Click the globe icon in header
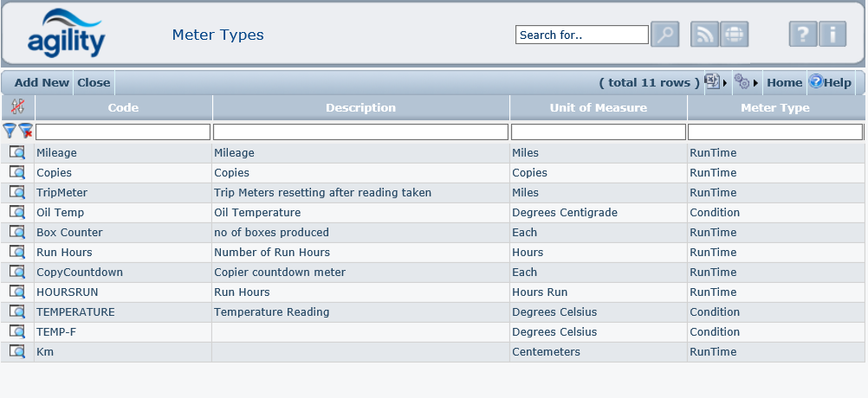The image size is (868, 398). pos(734,35)
